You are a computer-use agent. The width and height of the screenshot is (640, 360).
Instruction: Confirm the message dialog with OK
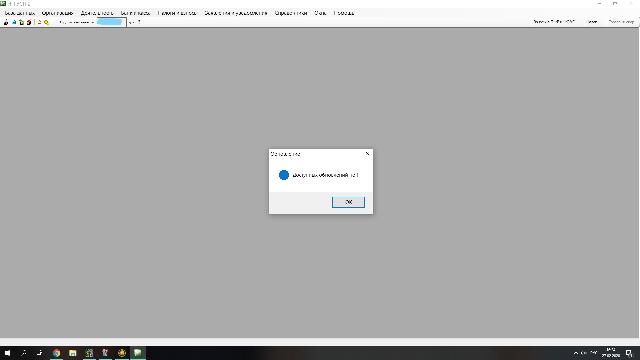coord(348,202)
